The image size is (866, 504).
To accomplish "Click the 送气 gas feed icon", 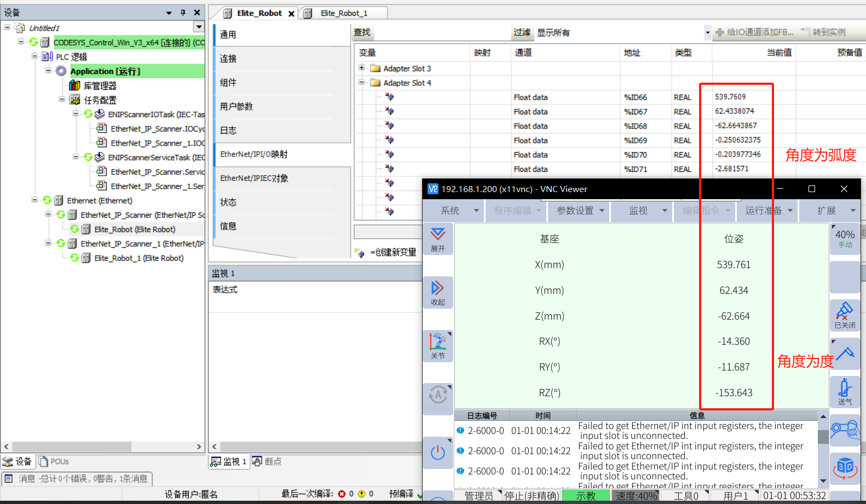I will (845, 391).
